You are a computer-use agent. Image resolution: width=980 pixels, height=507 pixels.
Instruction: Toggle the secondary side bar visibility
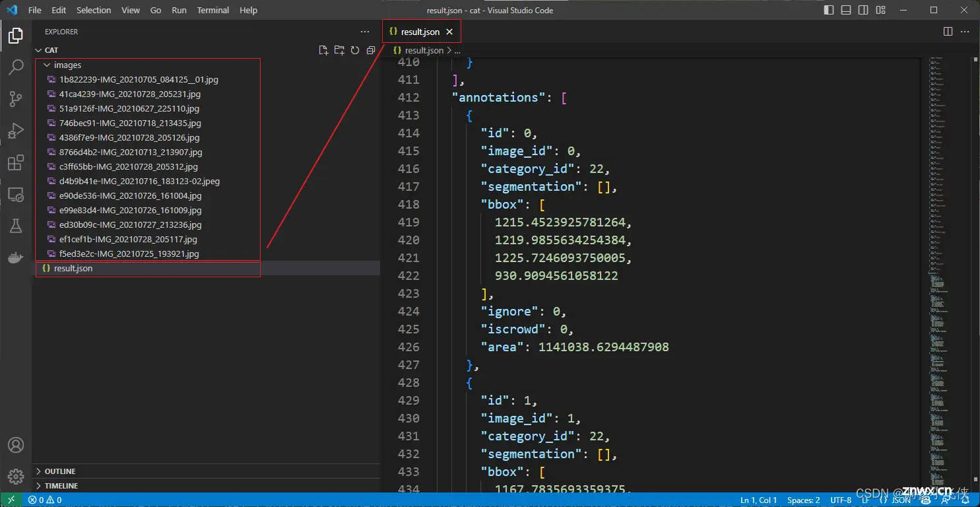click(x=864, y=10)
